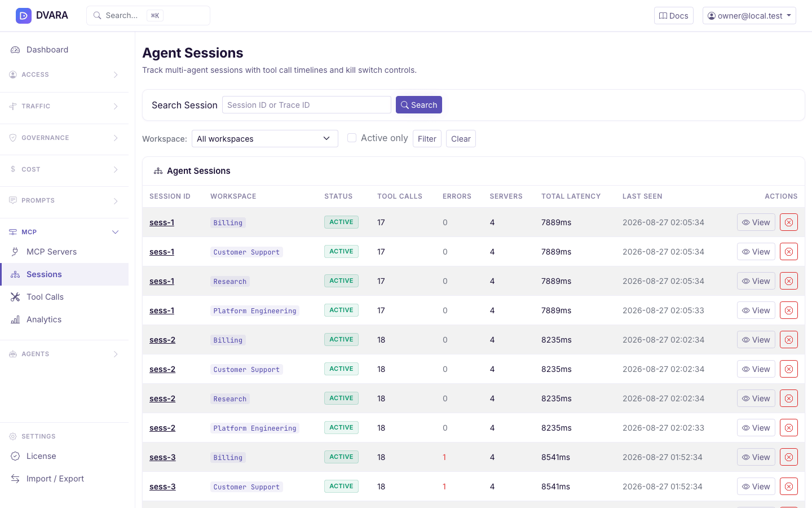
Task: Go to Tool Calls page
Action: pyautogui.click(x=64, y=297)
